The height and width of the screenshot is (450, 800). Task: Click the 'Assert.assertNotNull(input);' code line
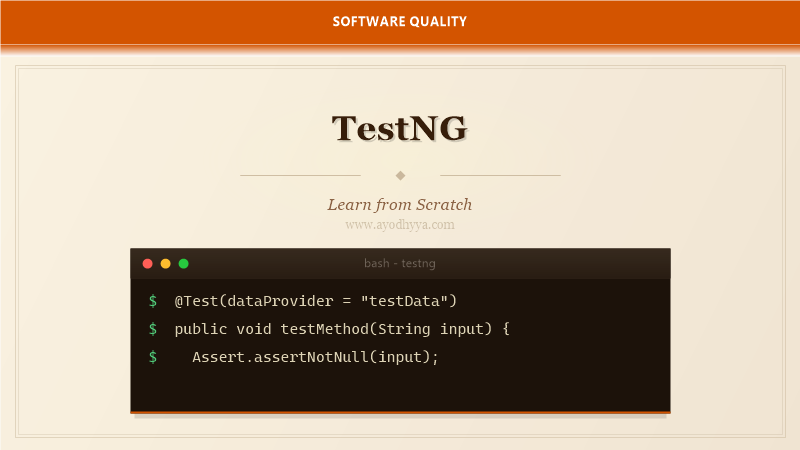click(315, 357)
